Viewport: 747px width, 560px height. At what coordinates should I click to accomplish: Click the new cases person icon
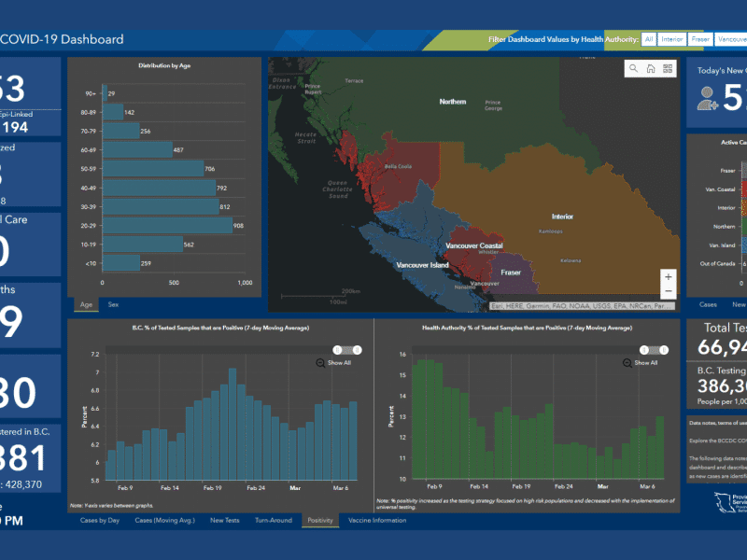coord(708,98)
